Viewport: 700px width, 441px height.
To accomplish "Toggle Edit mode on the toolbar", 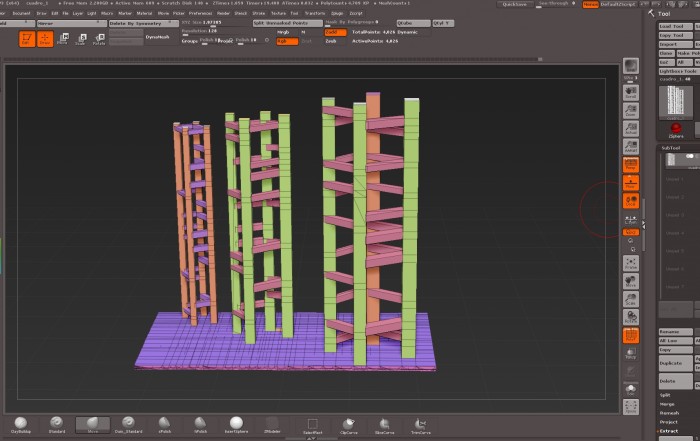I will pos(26,39).
